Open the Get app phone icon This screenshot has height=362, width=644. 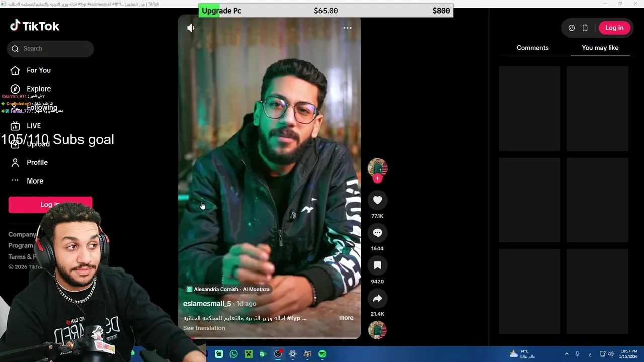coord(585,28)
